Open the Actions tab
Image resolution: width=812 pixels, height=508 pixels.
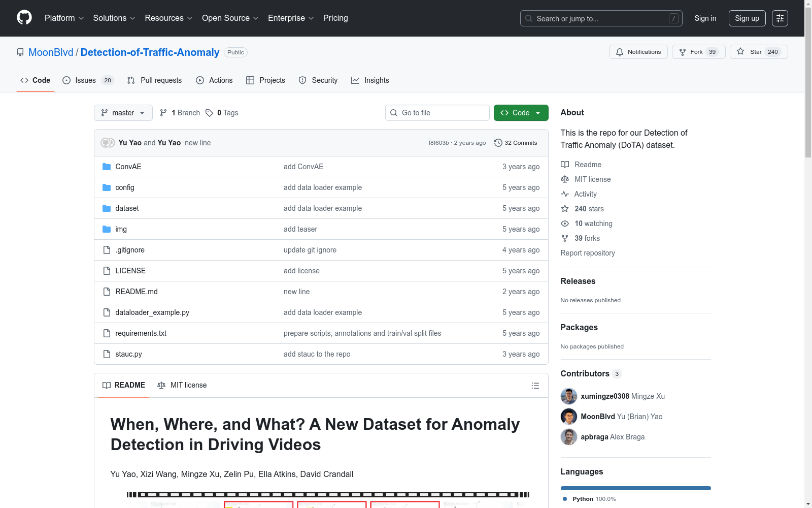coord(214,80)
